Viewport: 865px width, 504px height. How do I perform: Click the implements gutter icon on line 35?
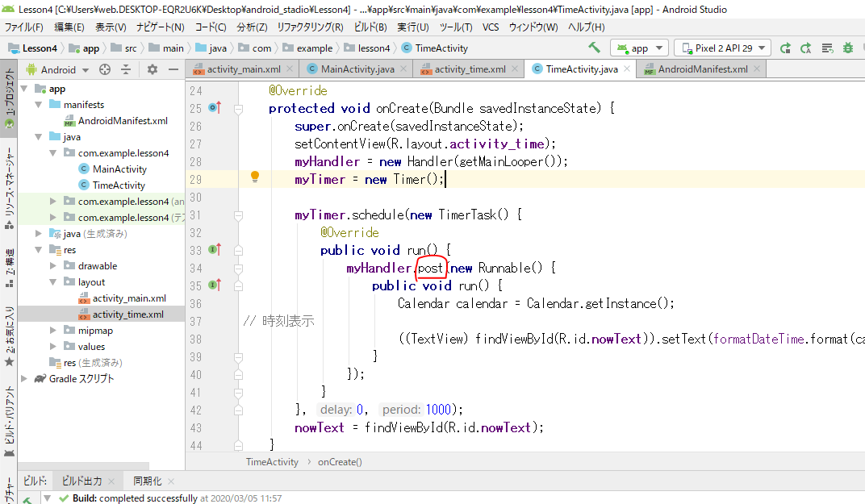point(215,285)
